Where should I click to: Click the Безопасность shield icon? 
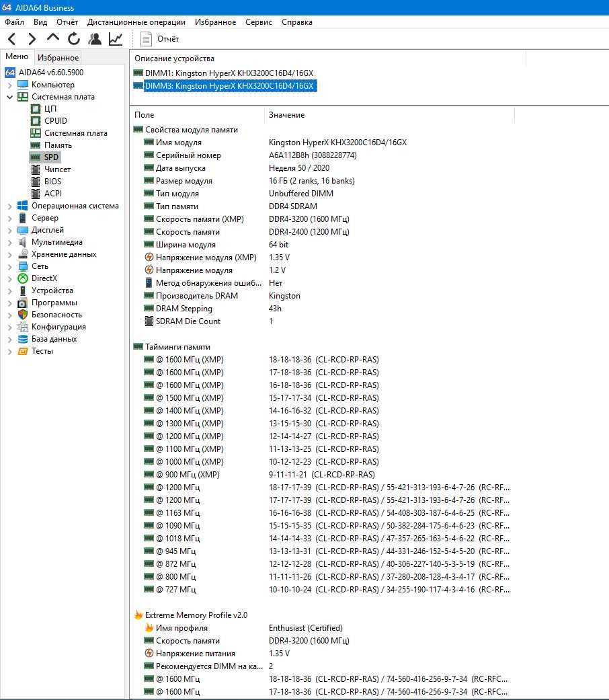[x=23, y=314]
